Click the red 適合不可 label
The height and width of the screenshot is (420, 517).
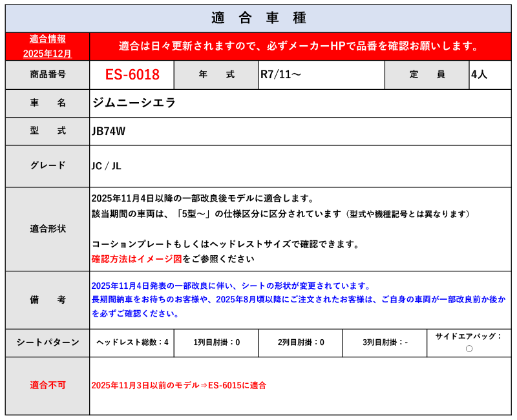tap(47, 385)
